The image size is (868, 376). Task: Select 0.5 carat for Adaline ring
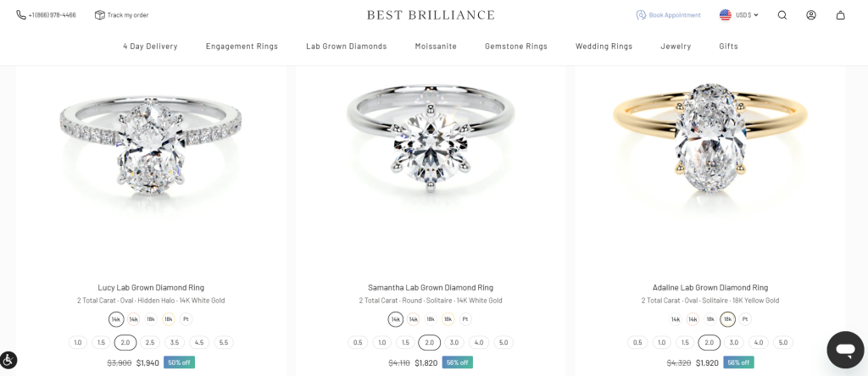pos(637,343)
